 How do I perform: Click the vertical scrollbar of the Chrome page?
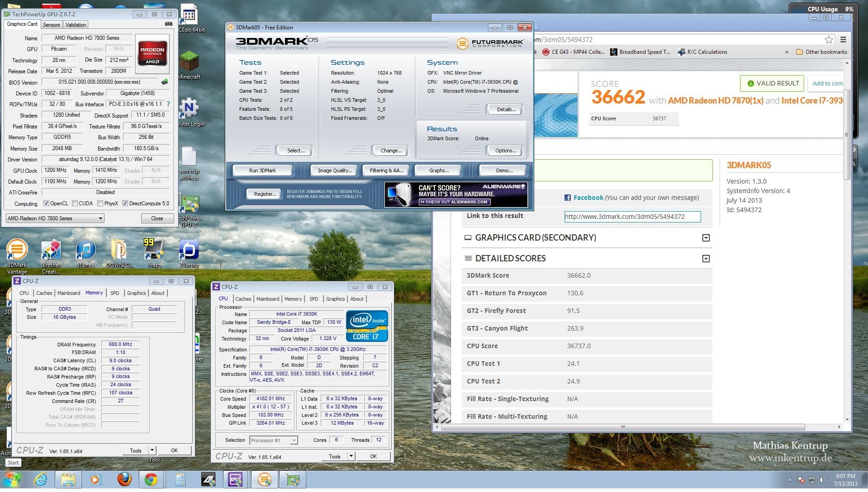[847, 135]
